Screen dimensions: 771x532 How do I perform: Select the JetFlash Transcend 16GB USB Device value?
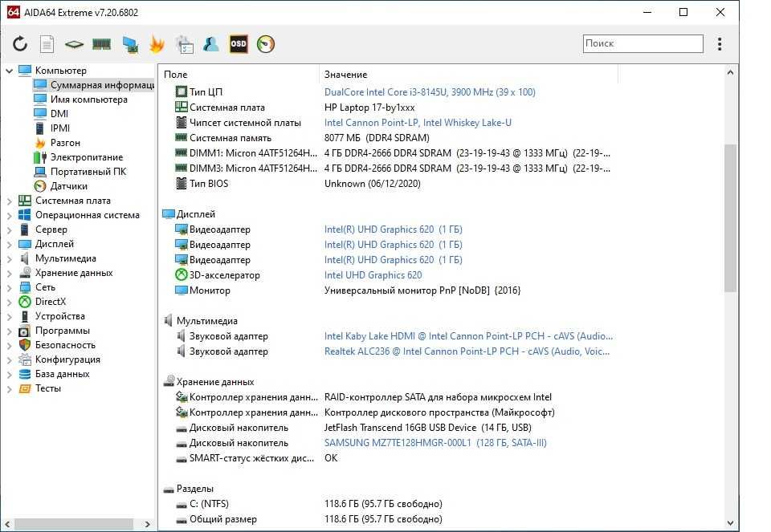pyautogui.click(x=427, y=428)
